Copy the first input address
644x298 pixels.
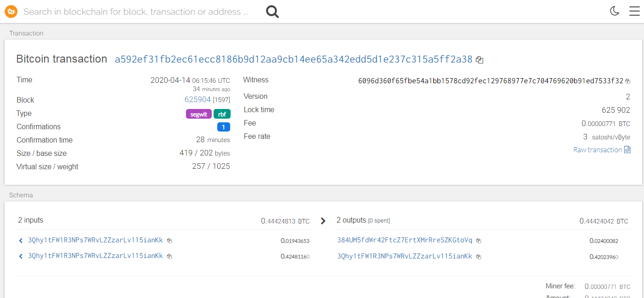pos(169,241)
